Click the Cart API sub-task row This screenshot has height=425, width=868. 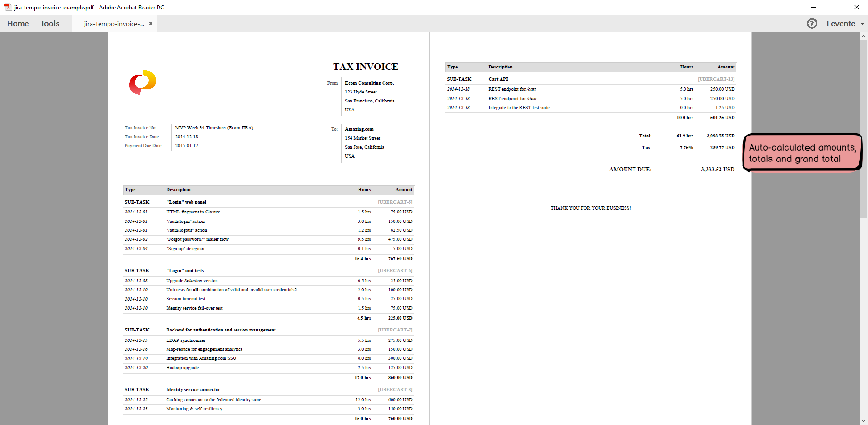point(499,79)
